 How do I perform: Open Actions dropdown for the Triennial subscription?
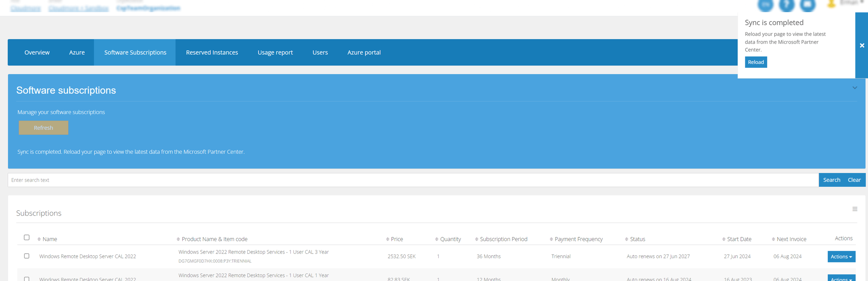tap(841, 257)
